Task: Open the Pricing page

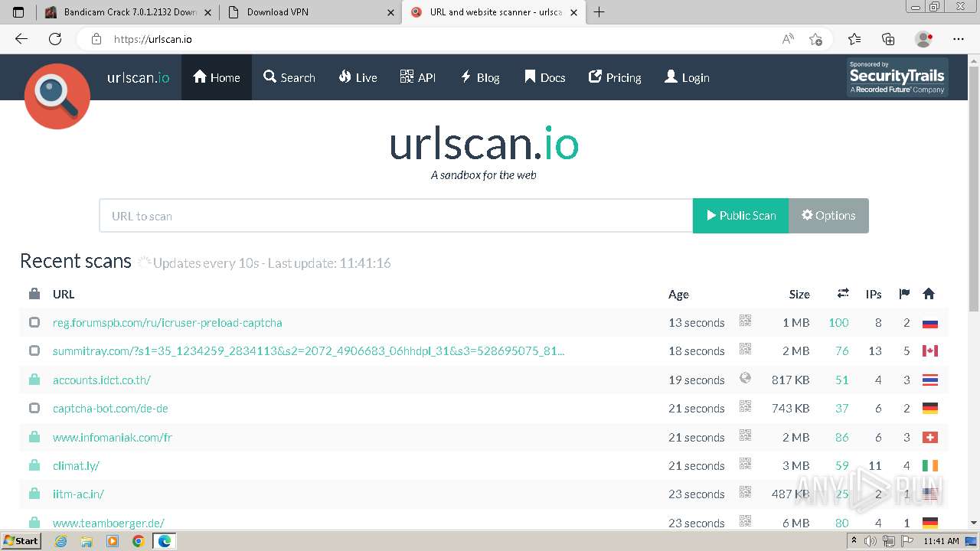Action: [x=615, y=77]
